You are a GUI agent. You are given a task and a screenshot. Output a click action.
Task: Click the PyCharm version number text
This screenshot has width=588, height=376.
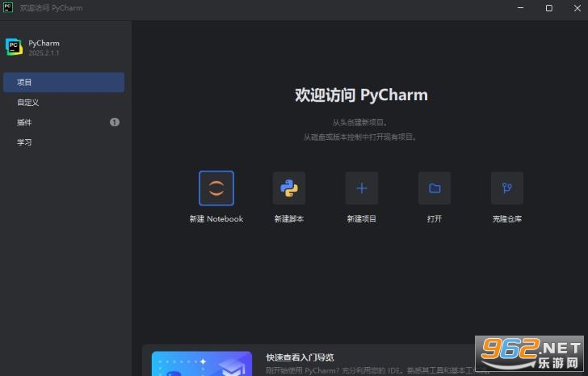click(44, 53)
